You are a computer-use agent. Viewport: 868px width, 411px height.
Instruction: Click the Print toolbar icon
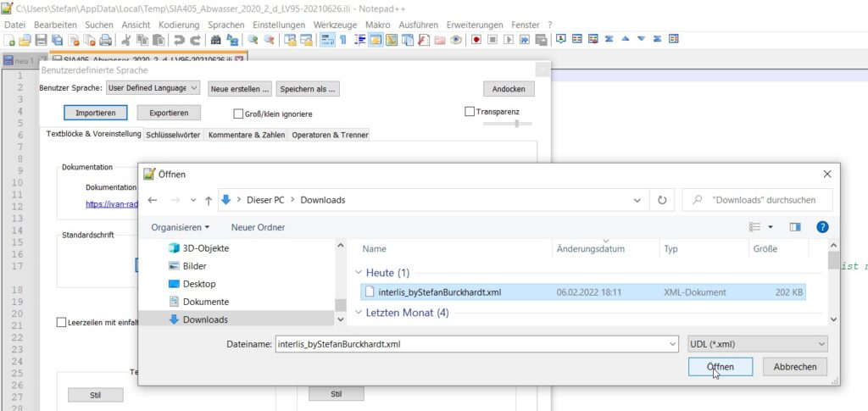click(105, 39)
